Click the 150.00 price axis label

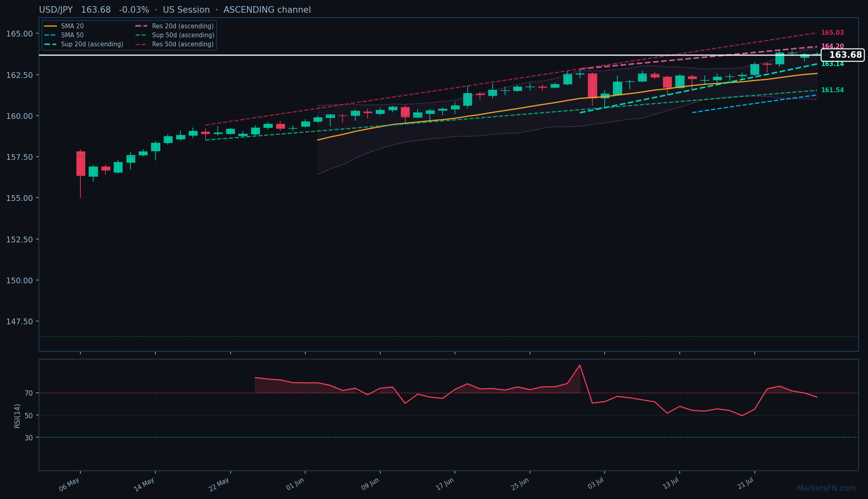point(20,280)
